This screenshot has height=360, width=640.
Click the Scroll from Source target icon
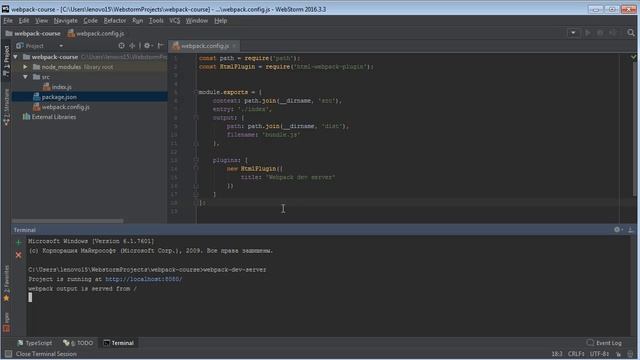click(x=121, y=46)
